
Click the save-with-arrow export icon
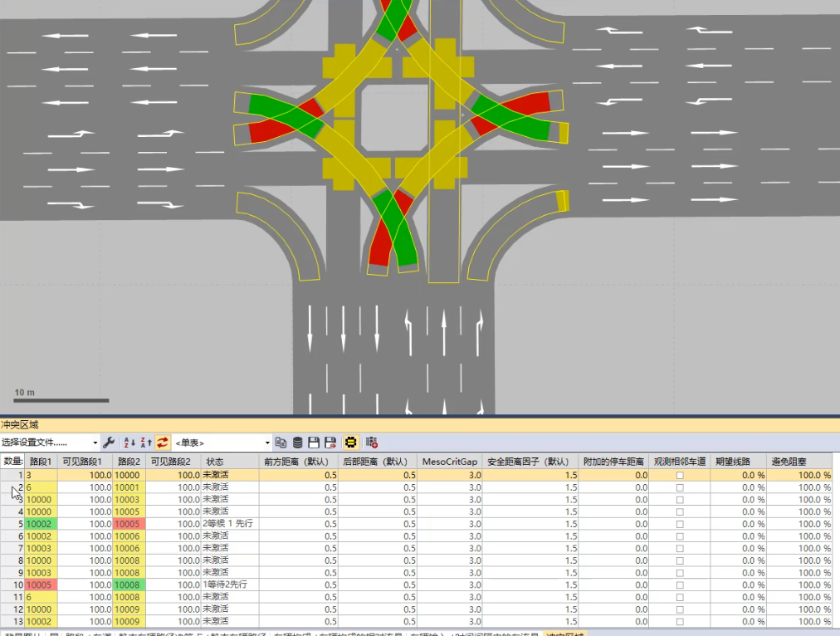330,443
